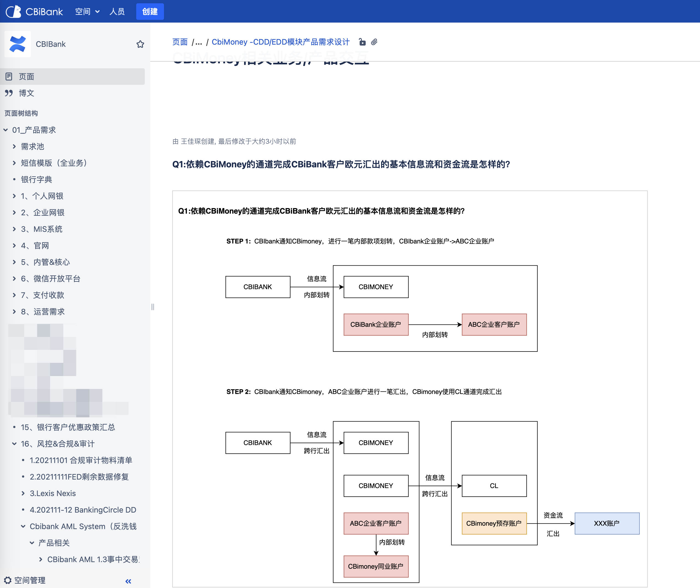The height and width of the screenshot is (588, 700).
Task: Click the embedded Q1 flow diagram image
Action: pos(410,389)
